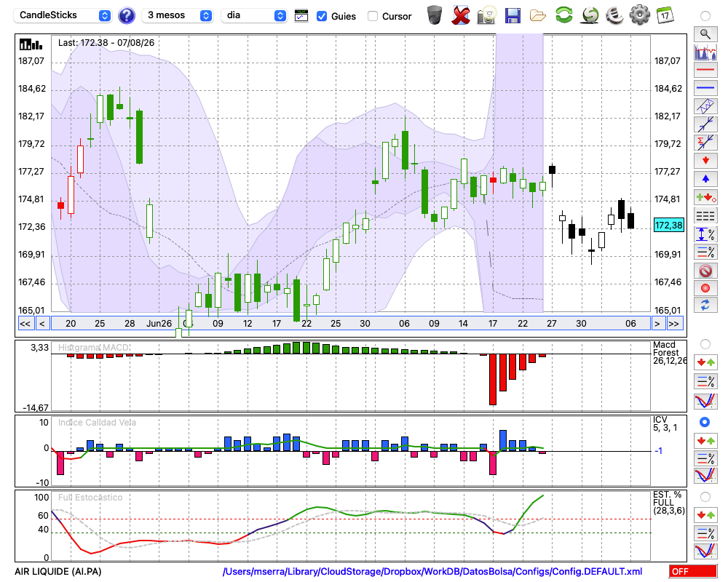Click the green refresh arrows icon
This screenshot has height=582, width=728.
[563, 15]
